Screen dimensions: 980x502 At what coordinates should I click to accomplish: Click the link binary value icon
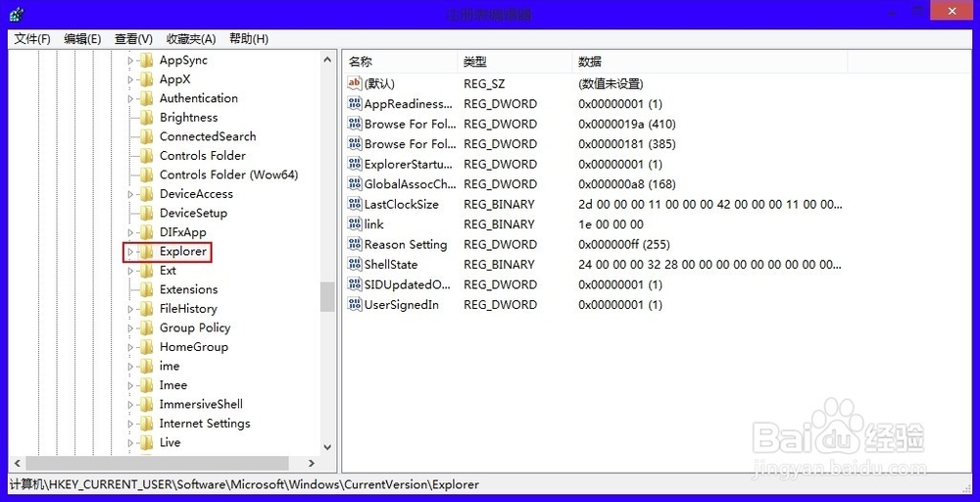pos(355,224)
